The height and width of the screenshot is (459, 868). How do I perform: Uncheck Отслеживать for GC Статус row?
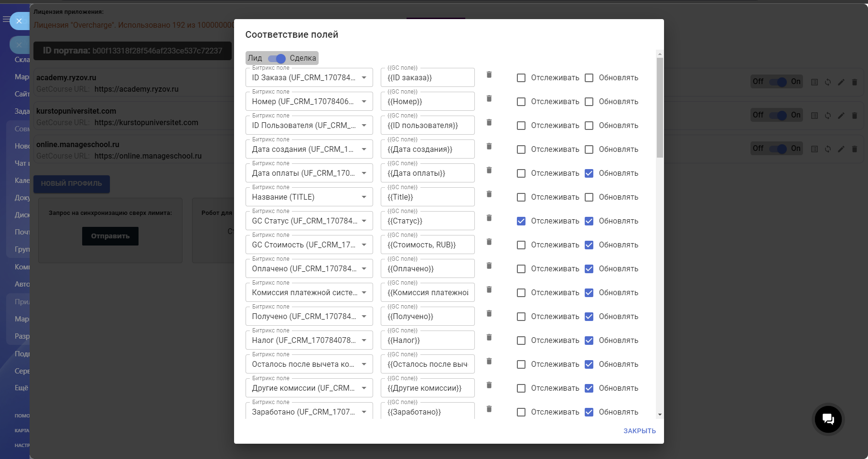click(521, 221)
